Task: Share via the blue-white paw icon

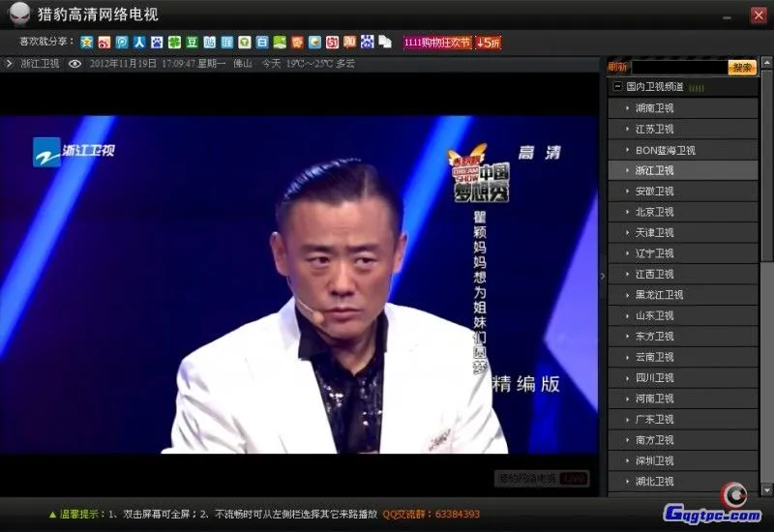Action: point(368,43)
